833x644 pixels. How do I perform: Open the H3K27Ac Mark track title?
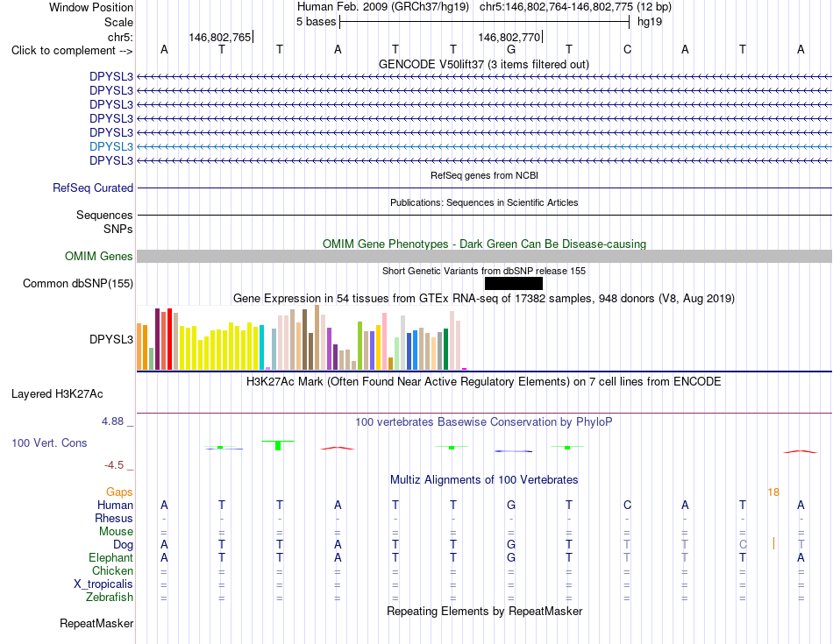click(x=484, y=382)
